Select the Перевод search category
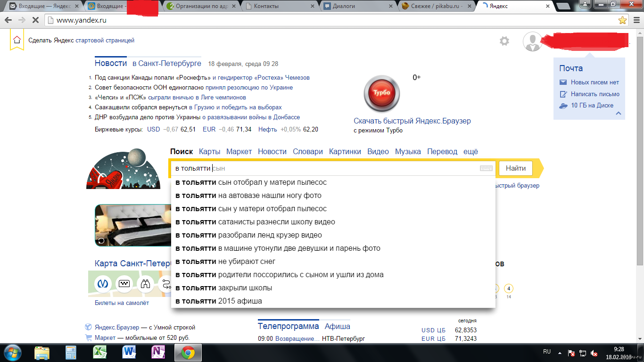The width and height of the screenshot is (644, 362). (442, 151)
